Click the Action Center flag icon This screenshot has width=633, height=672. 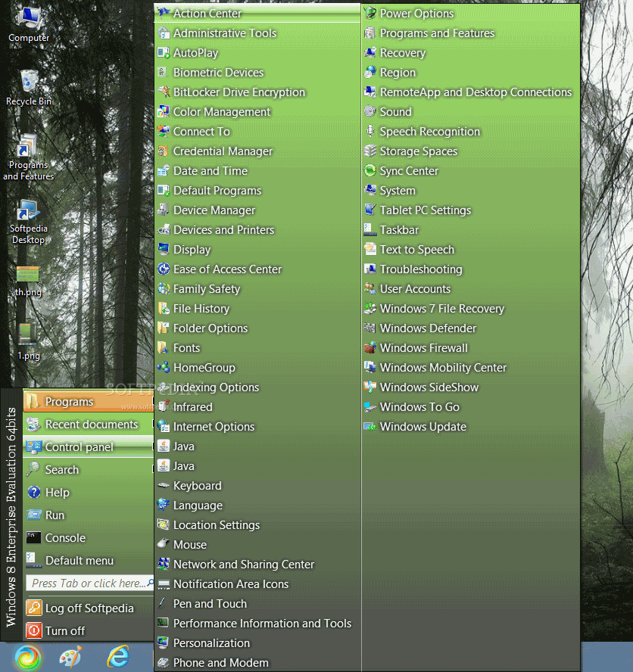pos(164,14)
